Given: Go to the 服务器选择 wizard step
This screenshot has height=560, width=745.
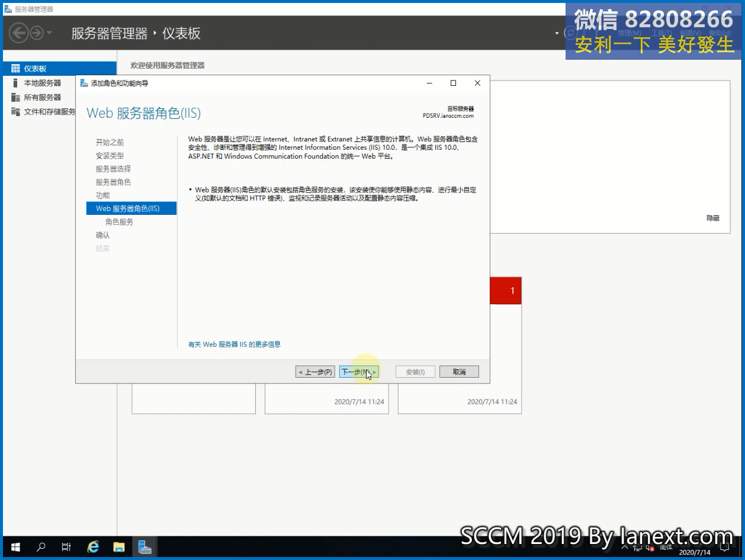Looking at the screenshot, I should point(113,169).
